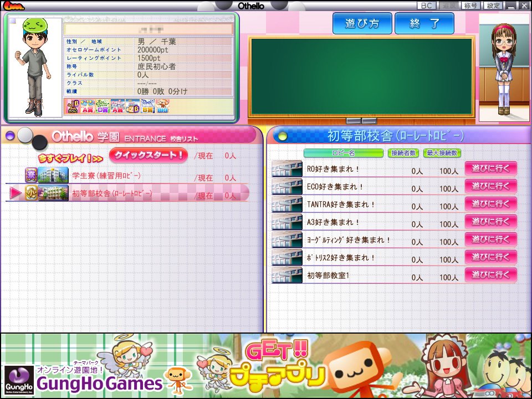Viewport: 532px width, 399px height.
Task: Click the schoolgirl guide character
Action: click(504, 66)
